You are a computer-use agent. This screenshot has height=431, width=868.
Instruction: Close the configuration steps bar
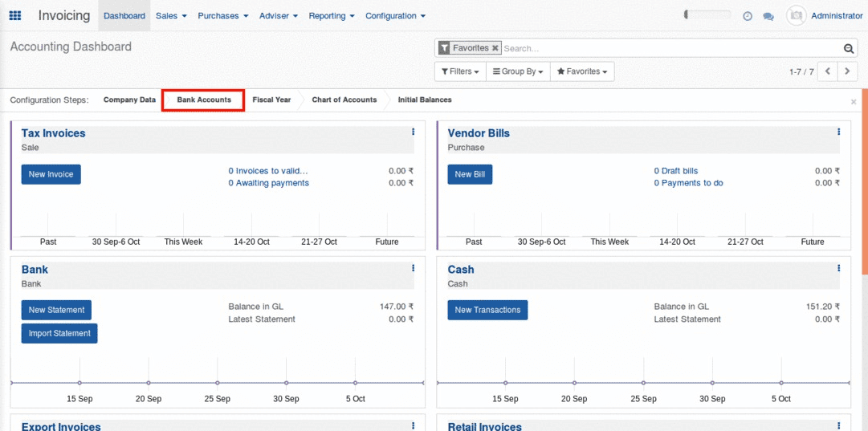click(854, 101)
